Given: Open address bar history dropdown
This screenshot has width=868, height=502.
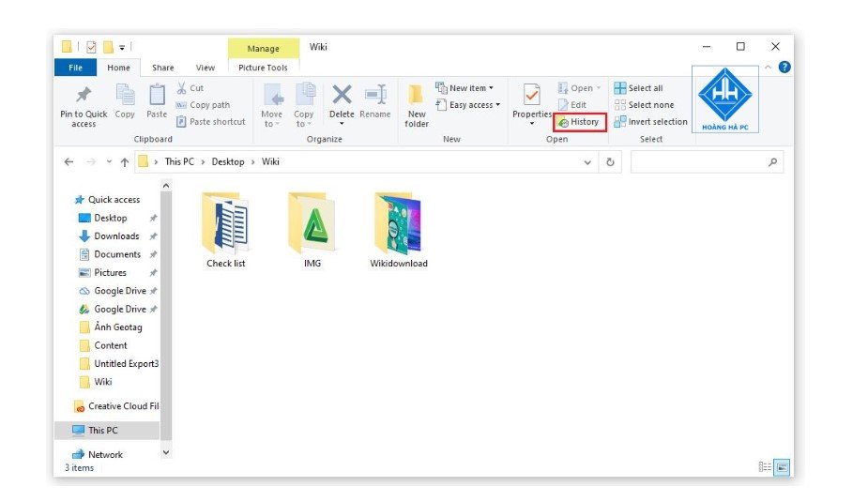Looking at the screenshot, I should coord(587,162).
